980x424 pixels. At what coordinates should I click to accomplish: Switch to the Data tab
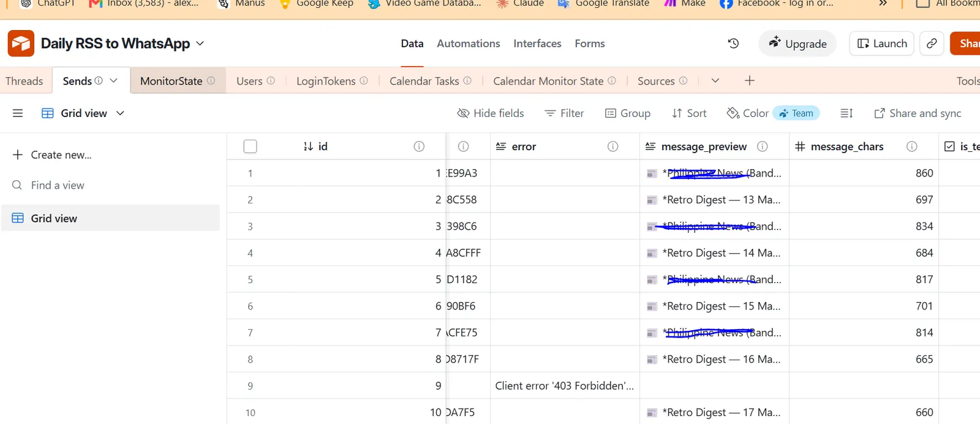pos(412,44)
